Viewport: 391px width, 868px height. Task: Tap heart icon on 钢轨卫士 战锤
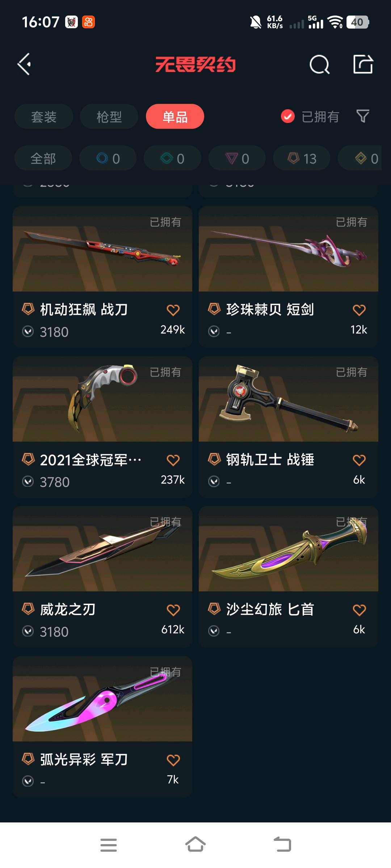359,460
